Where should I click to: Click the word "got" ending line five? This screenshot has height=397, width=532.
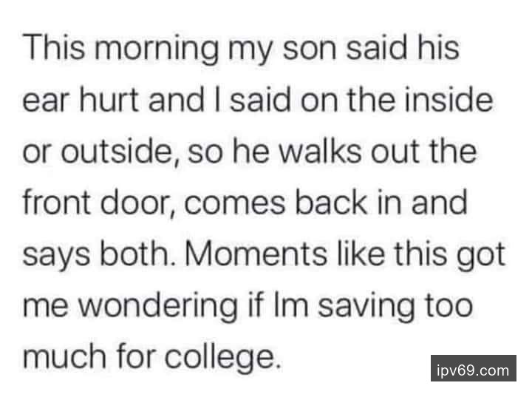(x=480, y=254)
